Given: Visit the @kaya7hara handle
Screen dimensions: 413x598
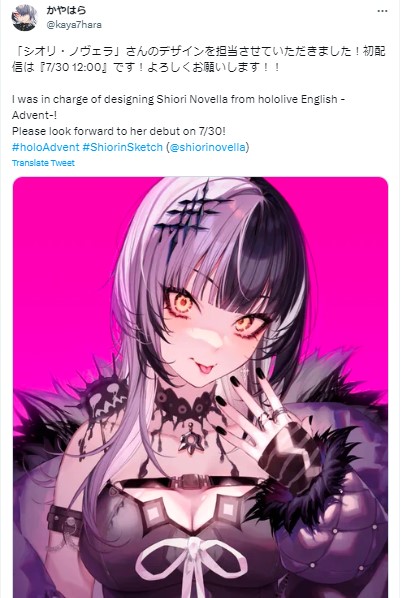Looking at the screenshot, I should pyautogui.click(x=74, y=25).
